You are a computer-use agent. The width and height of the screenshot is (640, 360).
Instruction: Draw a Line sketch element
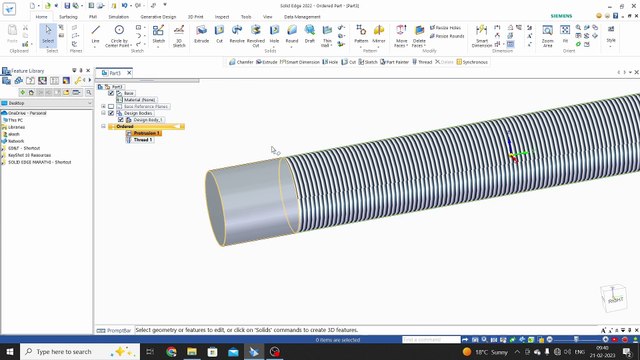tap(96, 34)
